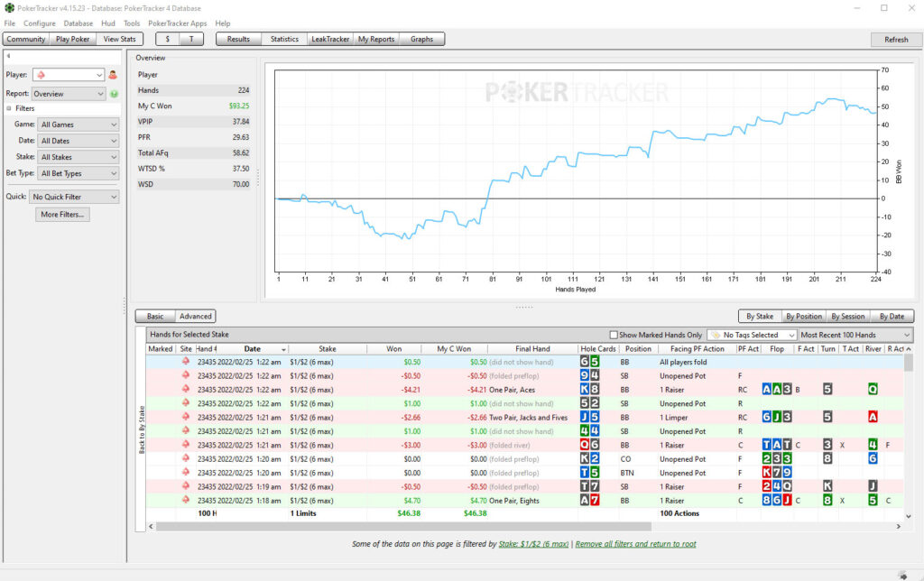Open the Bet Type dropdown
This screenshot has width=924, height=581.
tap(78, 173)
